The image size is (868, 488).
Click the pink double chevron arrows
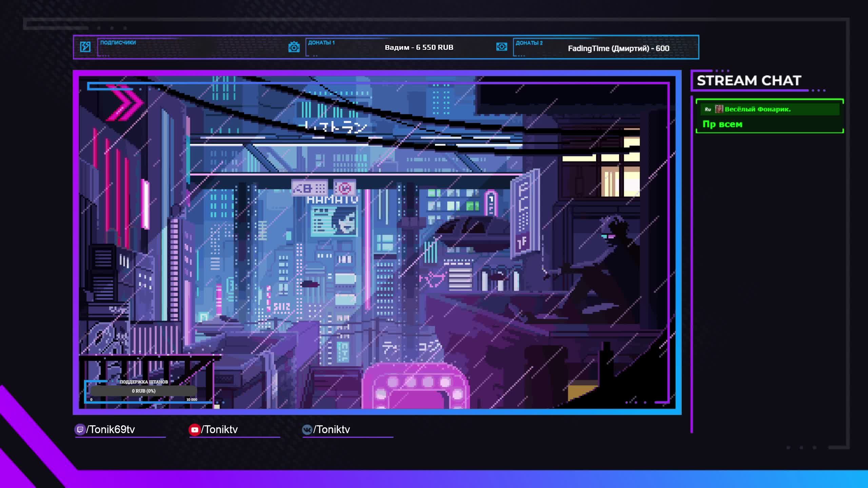(x=125, y=103)
